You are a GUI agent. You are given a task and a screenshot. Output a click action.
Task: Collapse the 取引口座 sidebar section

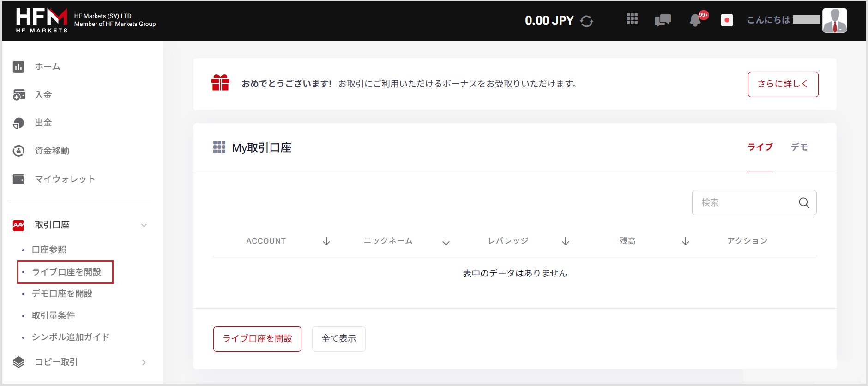point(144,225)
